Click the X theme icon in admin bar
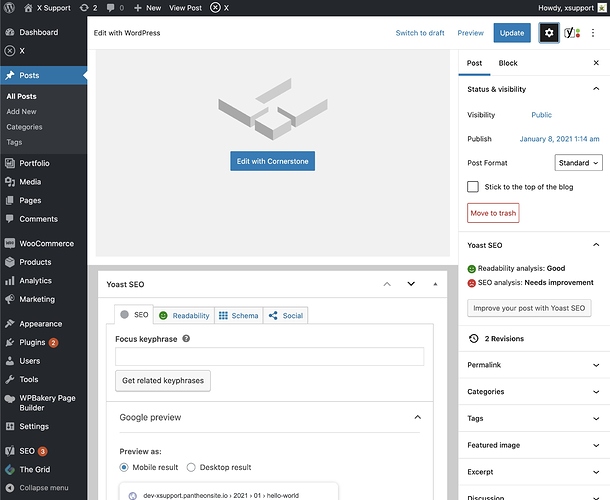 pyautogui.click(x=219, y=8)
